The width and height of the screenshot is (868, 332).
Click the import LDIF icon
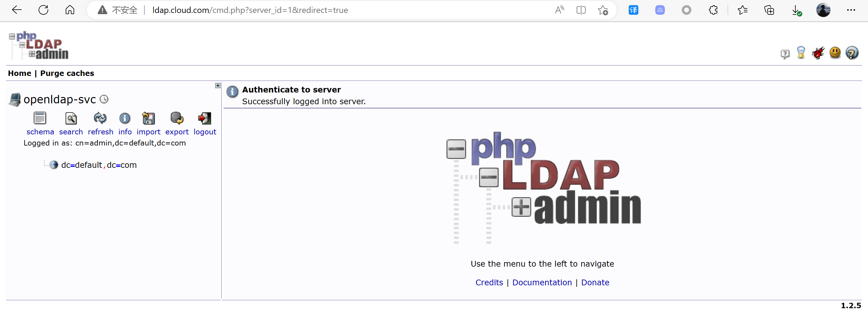click(148, 118)
